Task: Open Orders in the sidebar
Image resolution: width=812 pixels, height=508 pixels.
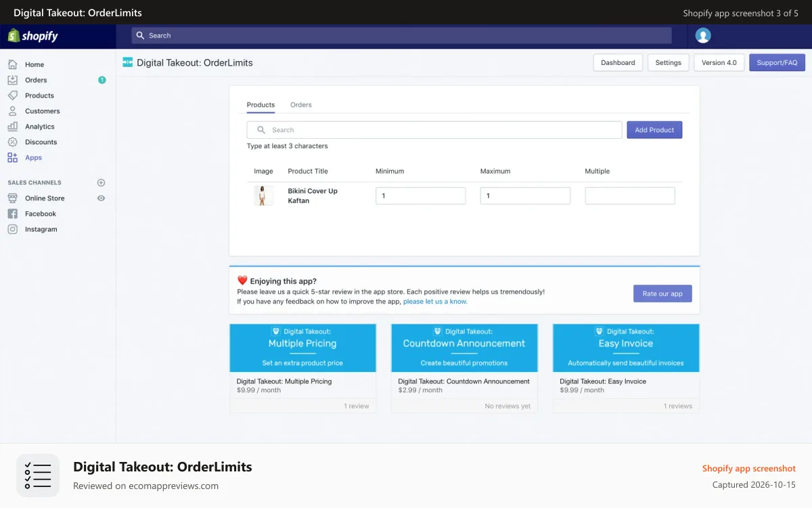Action: tap(36, 81)
